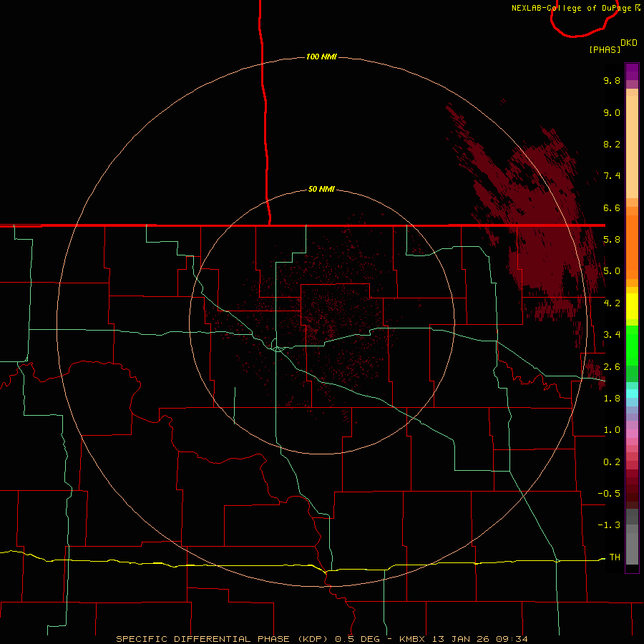Click the cyan swatch in the legend bar
The width and height of the screenshot is (644, 644).
click(632, 393)
